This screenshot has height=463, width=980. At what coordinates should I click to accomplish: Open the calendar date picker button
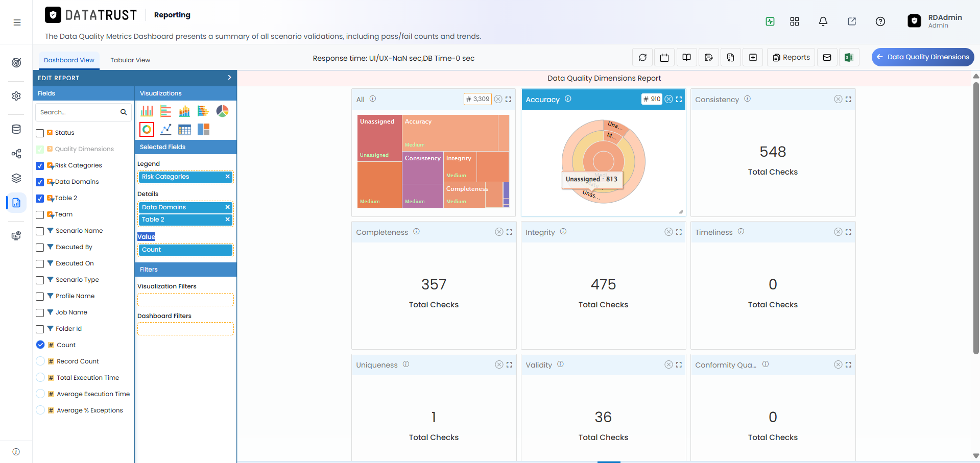(664, 57)
